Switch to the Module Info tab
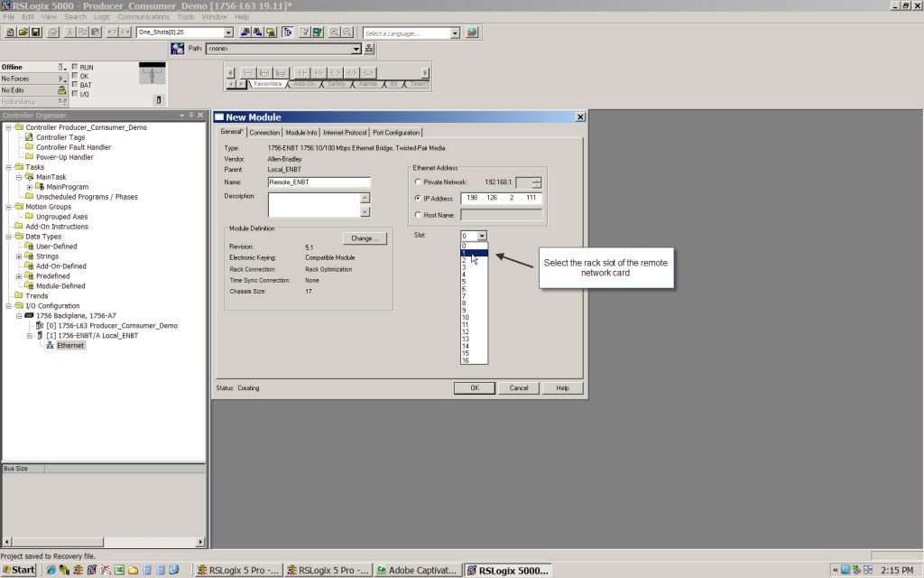The height and width of the screenshot is (578, 924). tap(301, 133)
